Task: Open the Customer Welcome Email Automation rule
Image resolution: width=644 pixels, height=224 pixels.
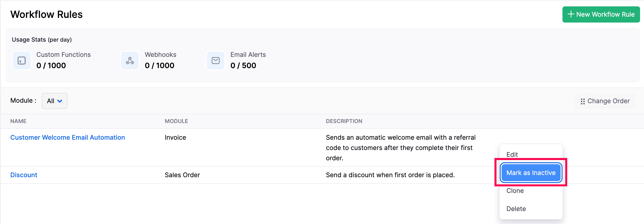Action: [x=68, y=137]
